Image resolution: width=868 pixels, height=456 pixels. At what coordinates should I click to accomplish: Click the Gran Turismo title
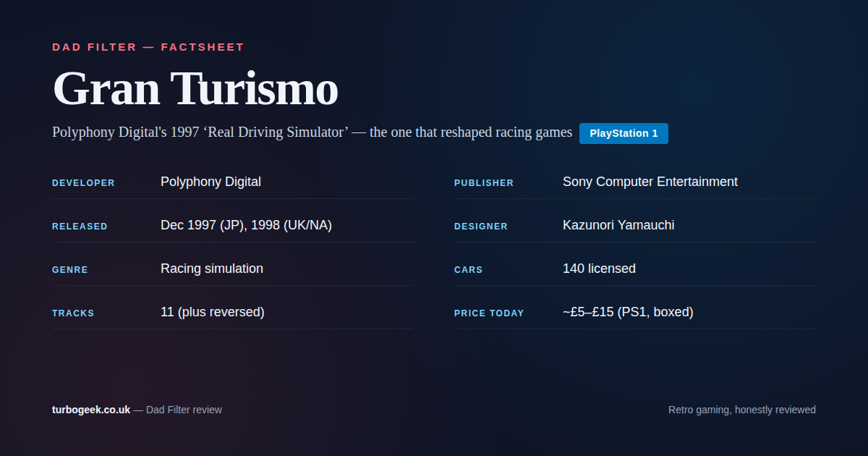195,89
